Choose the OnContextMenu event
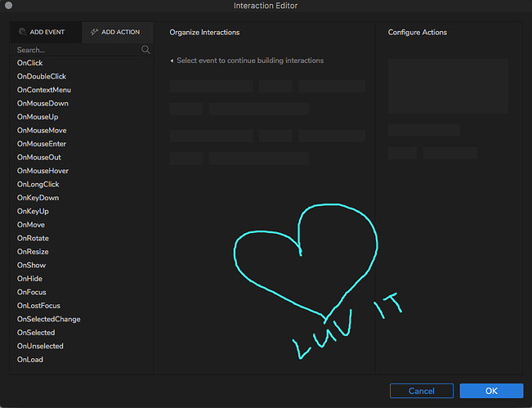Screen dimensions: 532x408 click(44, 90)
